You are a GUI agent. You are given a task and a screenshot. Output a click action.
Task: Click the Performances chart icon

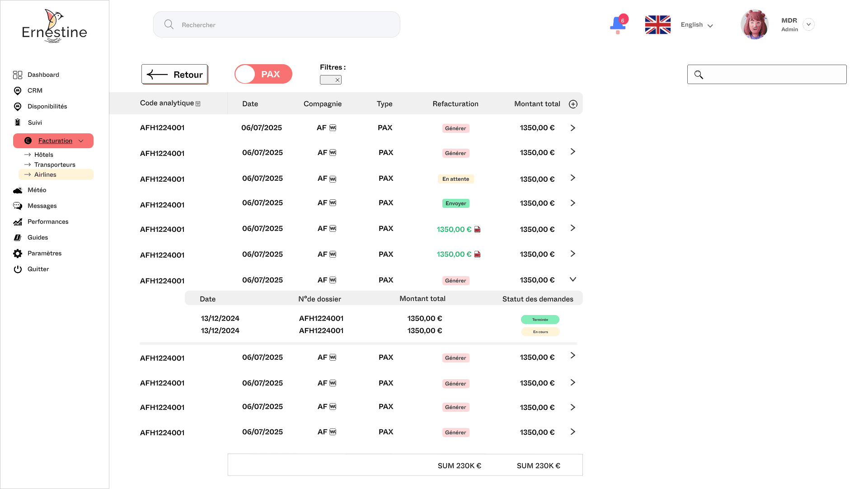coord(18,221)
